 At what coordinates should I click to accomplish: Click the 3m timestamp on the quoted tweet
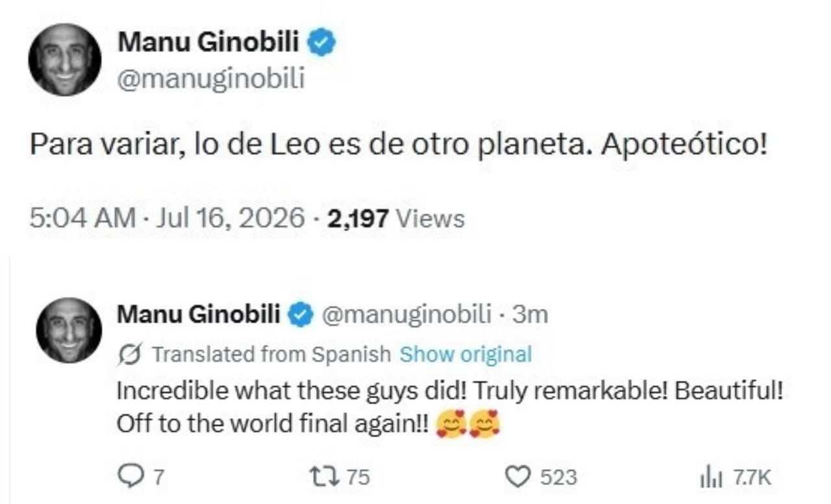[x=530, y=315]
